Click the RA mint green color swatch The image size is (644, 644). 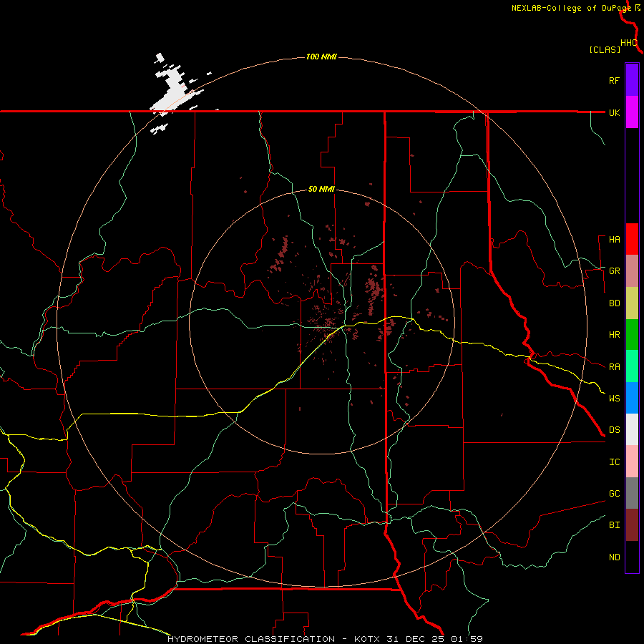632,366
